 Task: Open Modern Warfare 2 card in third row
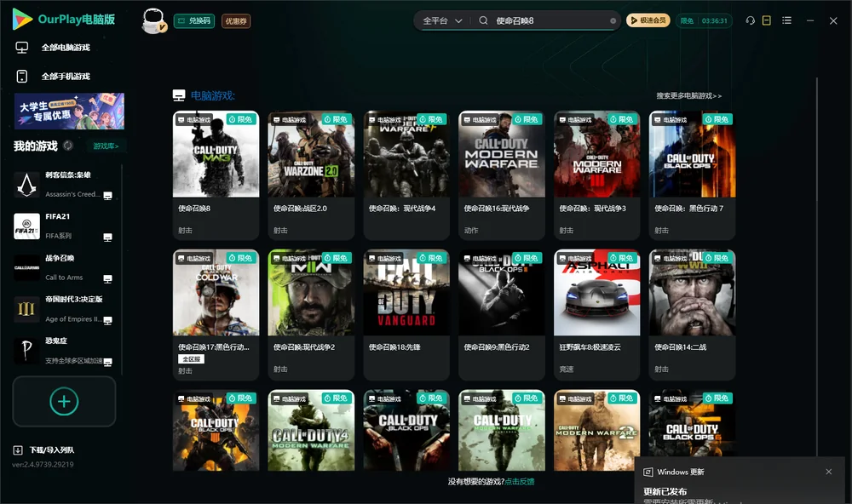(x=596, y=430)
